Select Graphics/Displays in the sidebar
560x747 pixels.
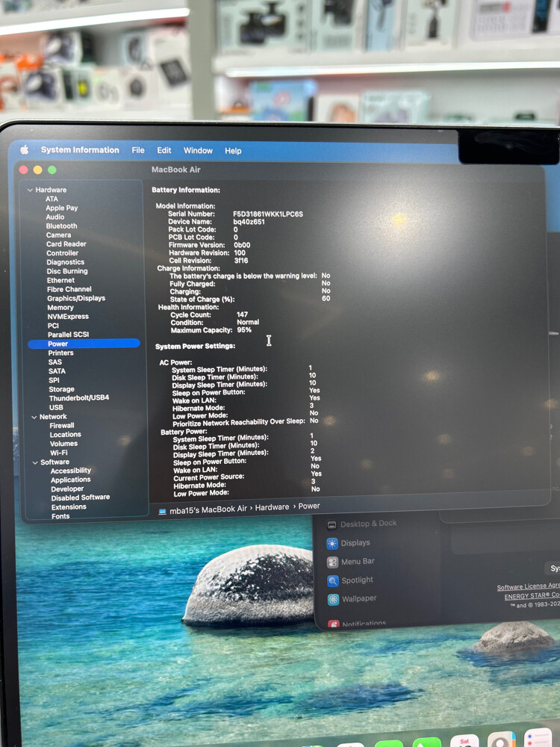pos(76,298)
